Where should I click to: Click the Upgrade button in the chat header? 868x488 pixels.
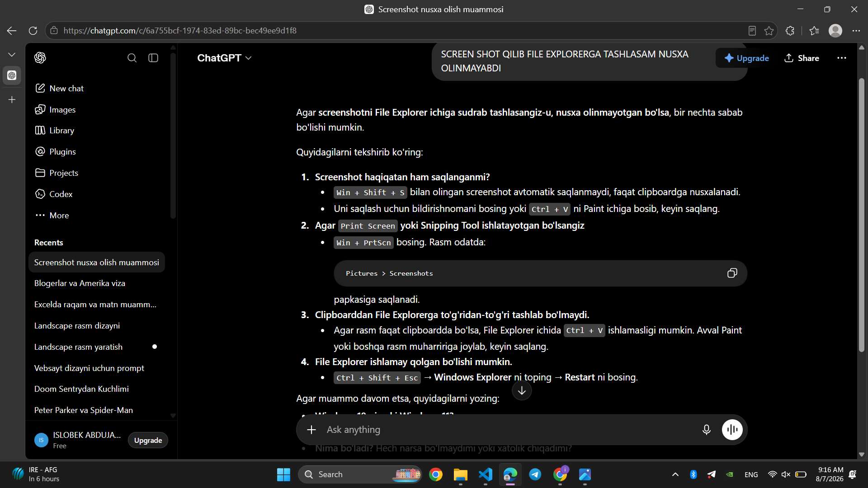(x=746, y=58)
